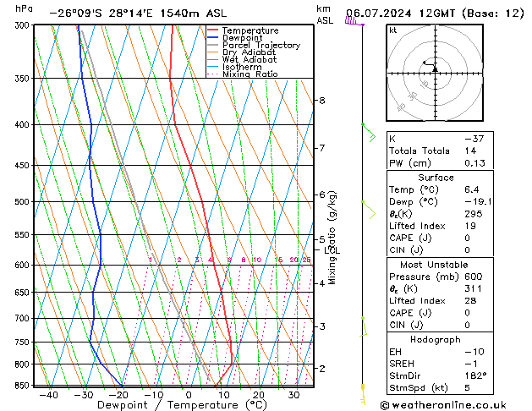Screen dimensions: 532x411
Task: Click the 'Temperature' legend label
Action: (x=250, y=30)
